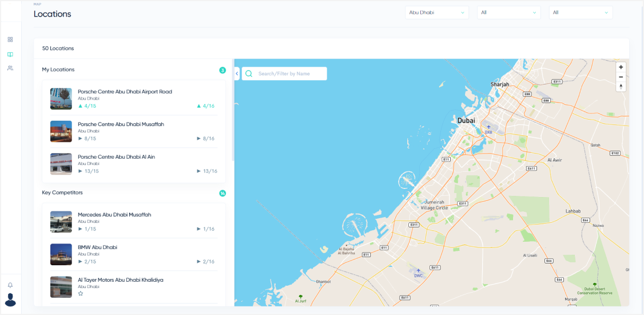Click the 2/15 rank for BMW

tap(87, 262)
